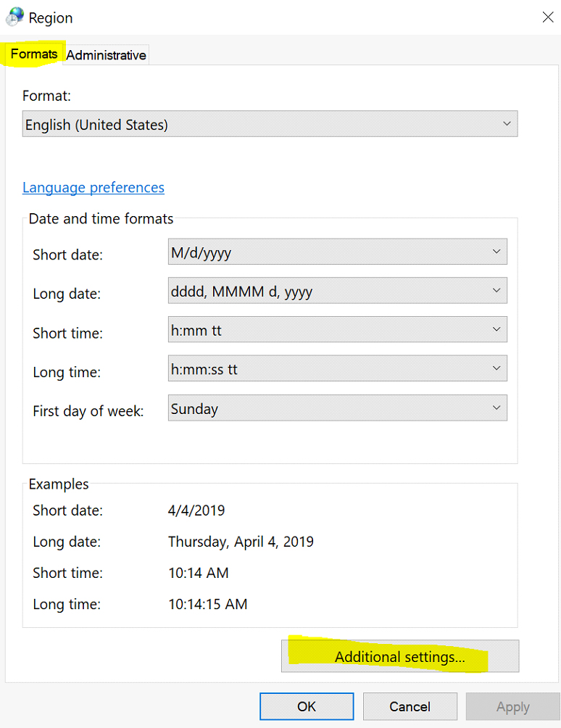Switch to the Formats tab
561x728 pixels.
coord(34,54)
